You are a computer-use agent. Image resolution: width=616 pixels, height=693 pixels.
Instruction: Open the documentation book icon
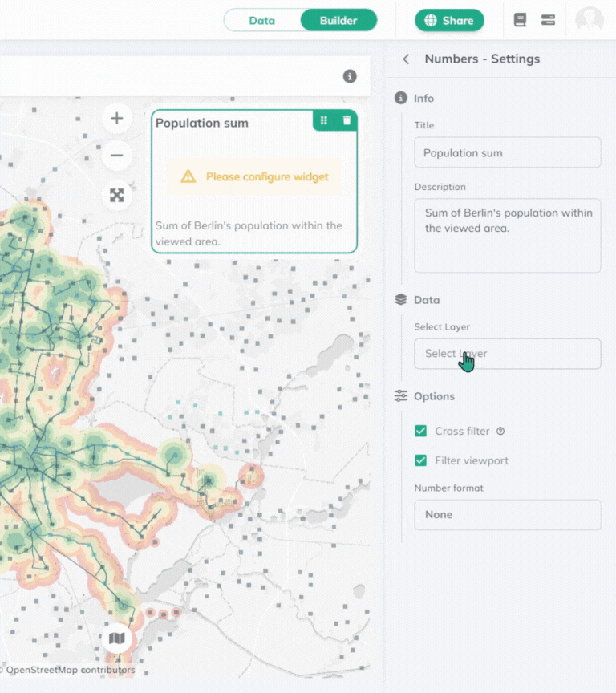coord(520,20)
